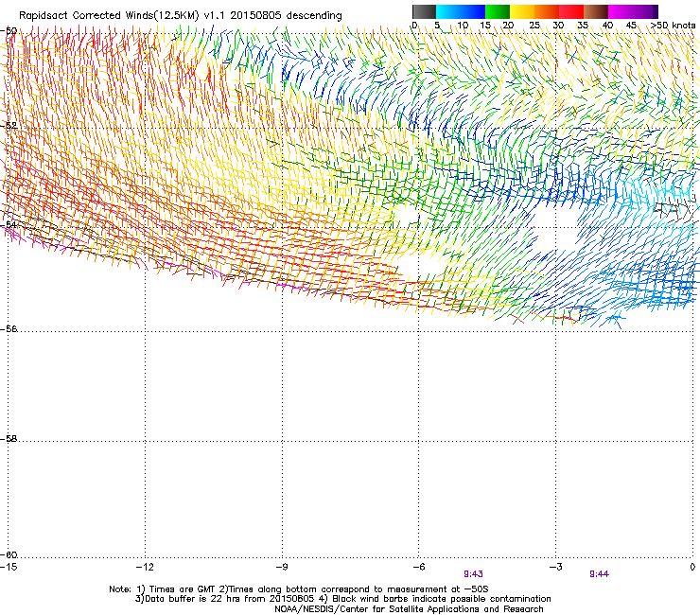
Task: Click the legend tick label 40
Action: [x=607, y=26]
